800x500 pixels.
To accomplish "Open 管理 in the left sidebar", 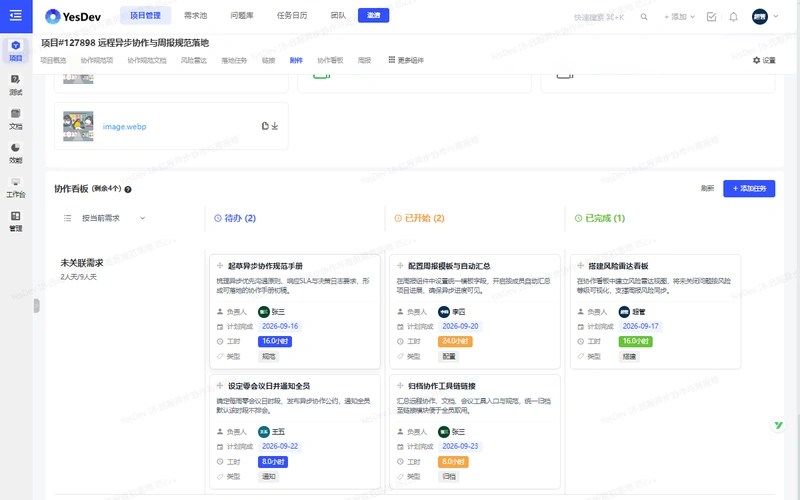I will point(16,221).
